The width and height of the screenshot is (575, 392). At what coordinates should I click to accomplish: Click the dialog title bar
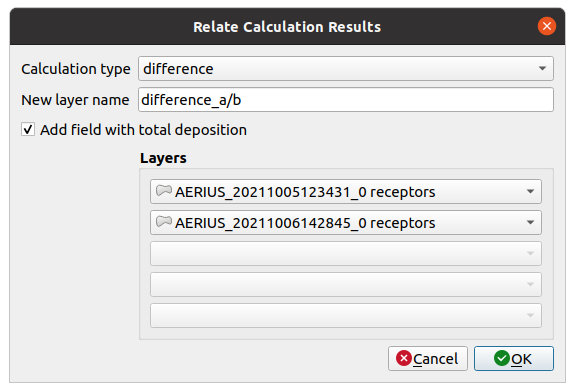[287, 26]
